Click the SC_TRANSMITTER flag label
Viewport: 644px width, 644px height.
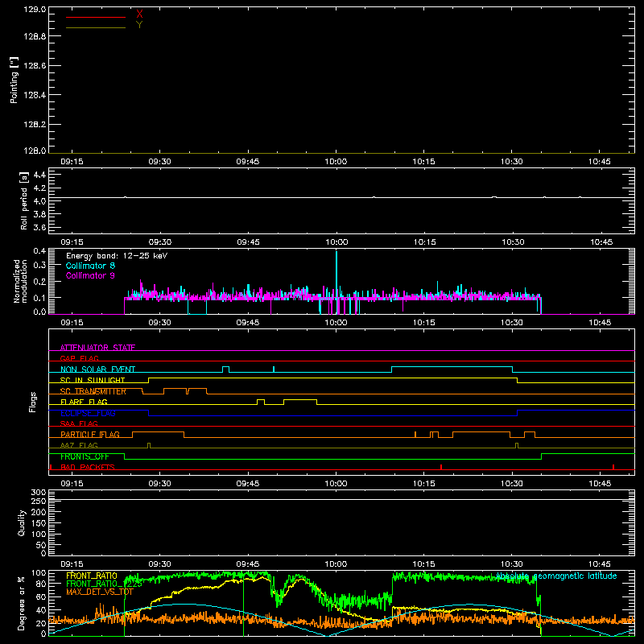pos(93,391)
